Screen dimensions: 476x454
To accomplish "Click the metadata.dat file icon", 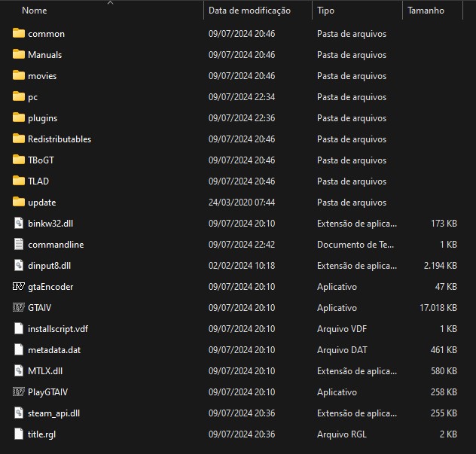I will pos(19,349).
